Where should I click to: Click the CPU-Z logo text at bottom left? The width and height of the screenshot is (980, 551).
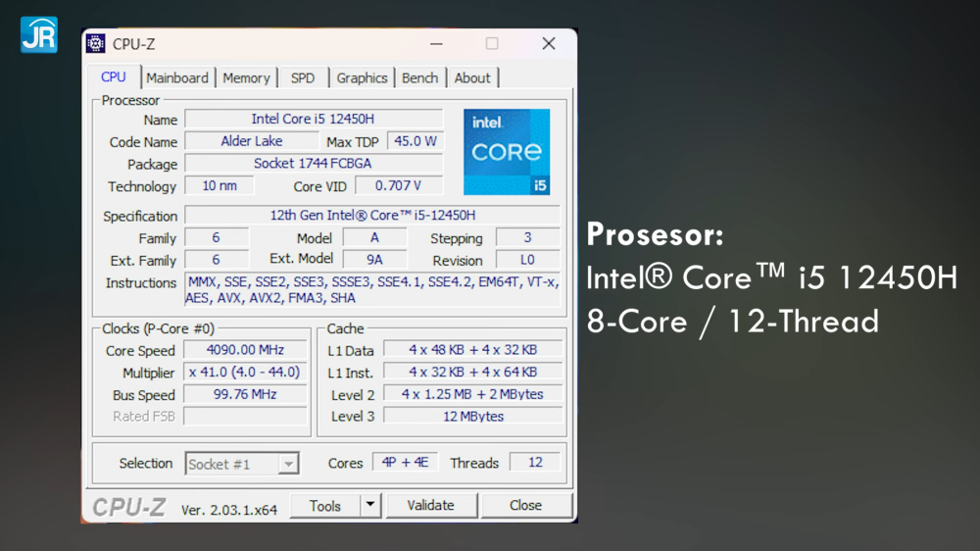click(129, 507)
